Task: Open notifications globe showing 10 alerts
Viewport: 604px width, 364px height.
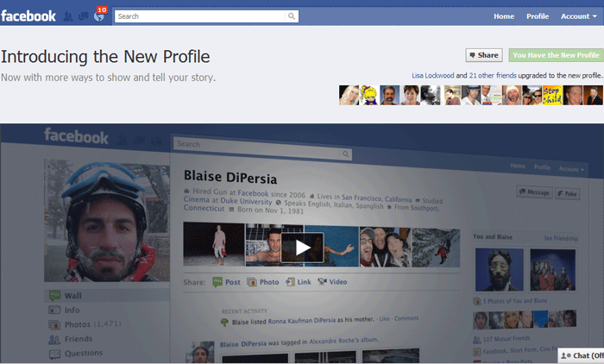Action: click(100, 16)
